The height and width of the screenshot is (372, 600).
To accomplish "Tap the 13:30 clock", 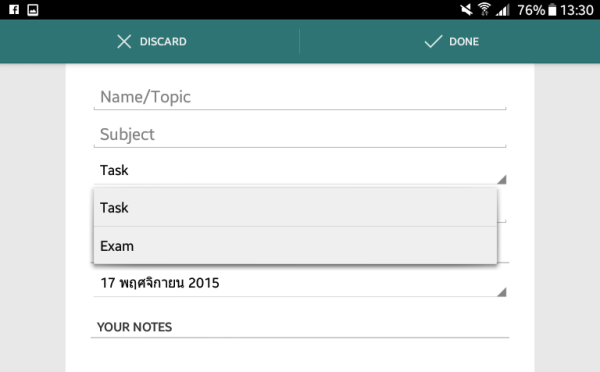I will [x=577, y=10].
